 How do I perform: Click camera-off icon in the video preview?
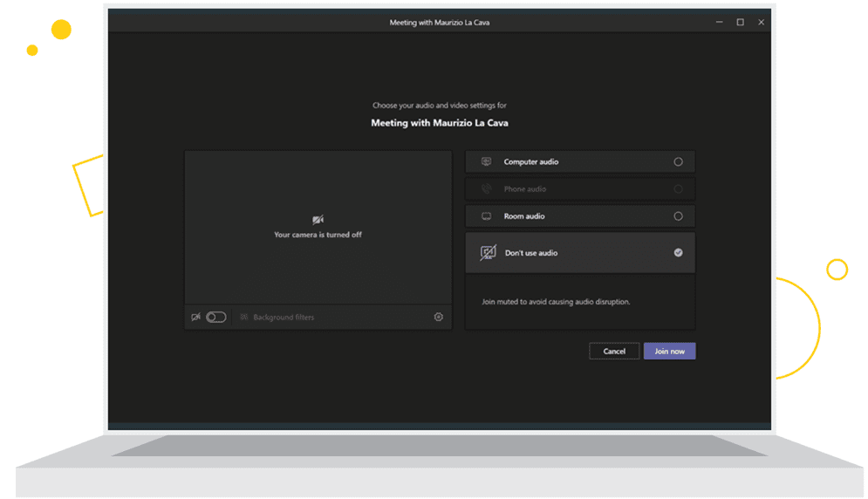(318, 220)
